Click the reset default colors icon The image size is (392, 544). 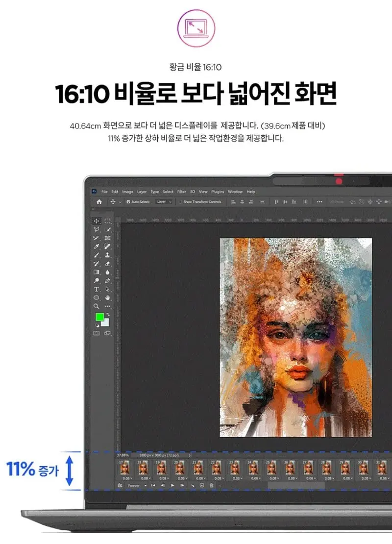(98, 325)
